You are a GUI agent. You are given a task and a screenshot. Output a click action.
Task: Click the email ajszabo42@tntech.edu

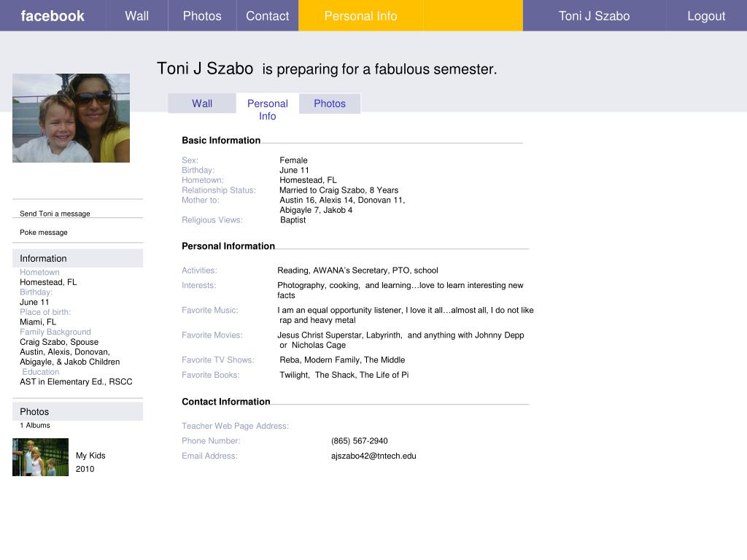pyautogui.click(x=373, y=456)
